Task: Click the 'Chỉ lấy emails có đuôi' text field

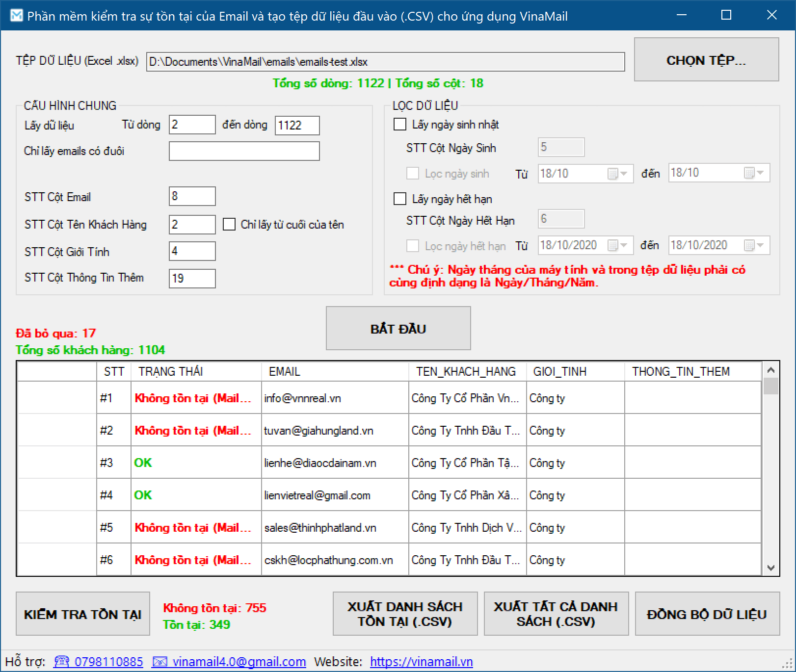Action: pos(244,151)
